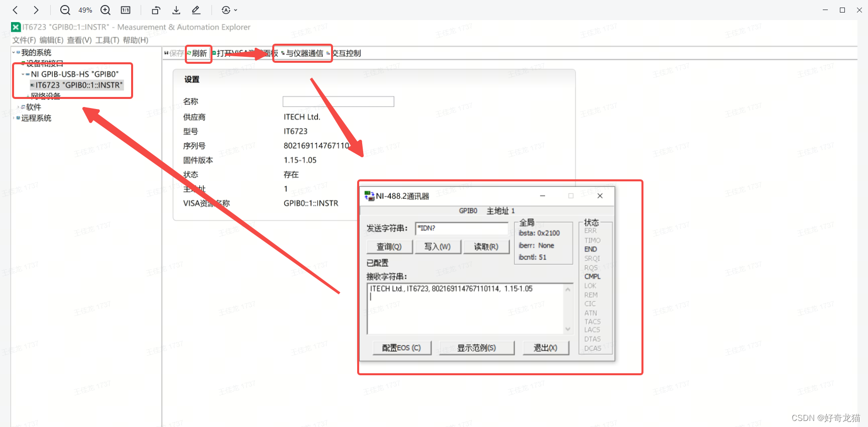This screenshot has height=427, width=868.
Task: Open the 编辑(E) menu
Action: [51, 40]
